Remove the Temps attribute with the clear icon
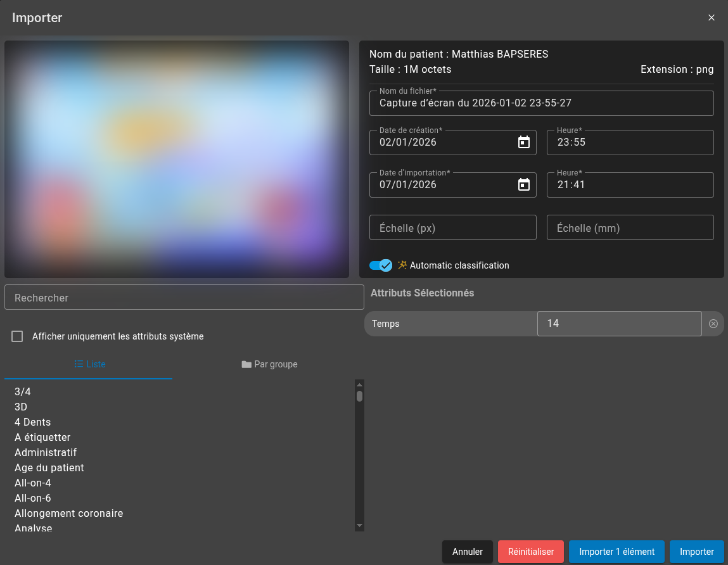728x565 pixels. (x=713, y=324)
